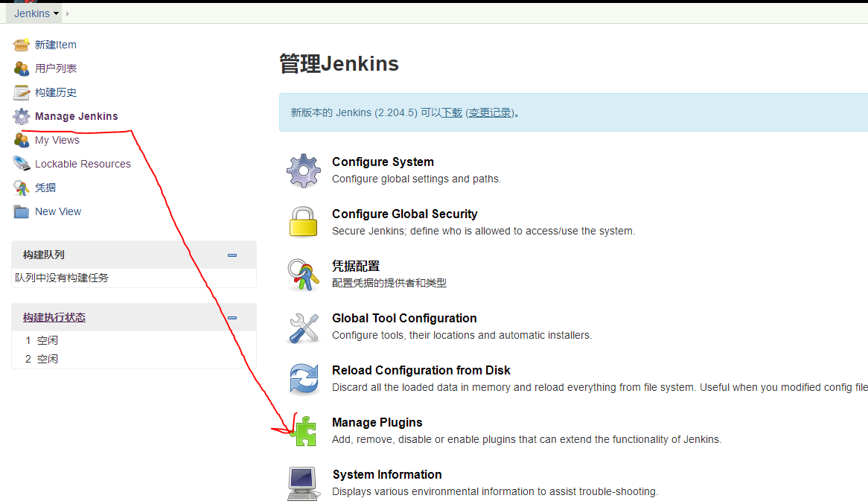Click the Global Tool Configuration wrench icon
Screen dimensions: 868x504
tap(304, 328)
